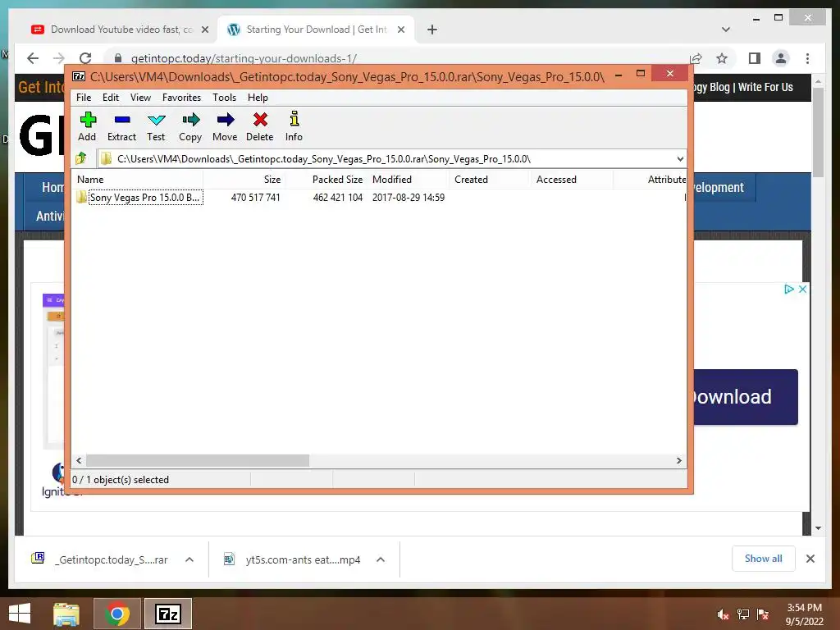Image resolution: width=840 pixels, height=630 pixels.
Task: Open the View menu
Action: (x=140, y=98)
